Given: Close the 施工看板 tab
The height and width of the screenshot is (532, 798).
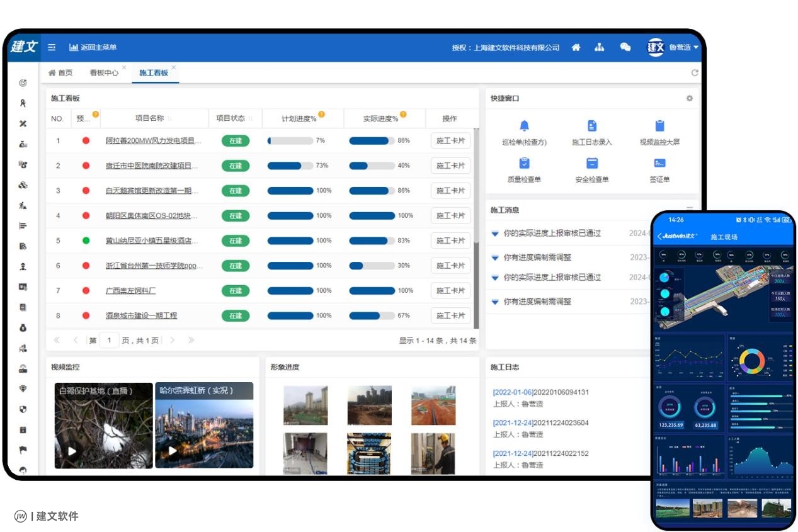Looking at the screenshot, I should [174, 67].
